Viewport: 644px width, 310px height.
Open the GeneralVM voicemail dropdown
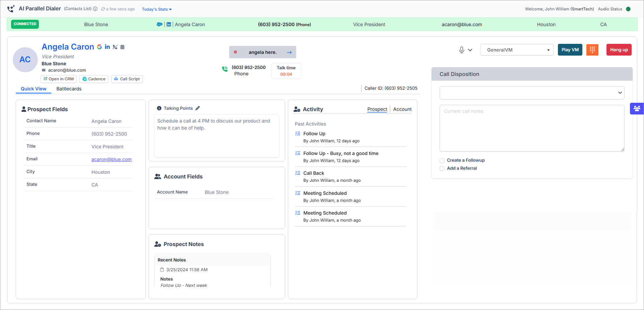click(517, 50)
